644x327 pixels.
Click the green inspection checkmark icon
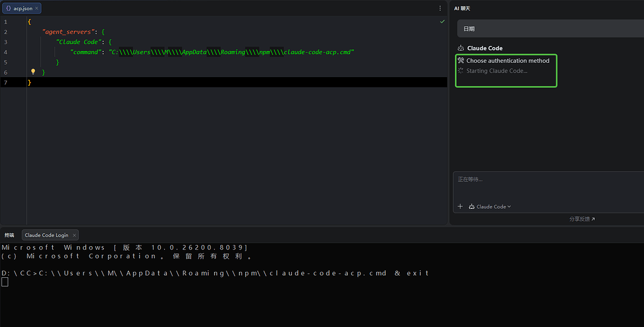click(x=442, y=21)
